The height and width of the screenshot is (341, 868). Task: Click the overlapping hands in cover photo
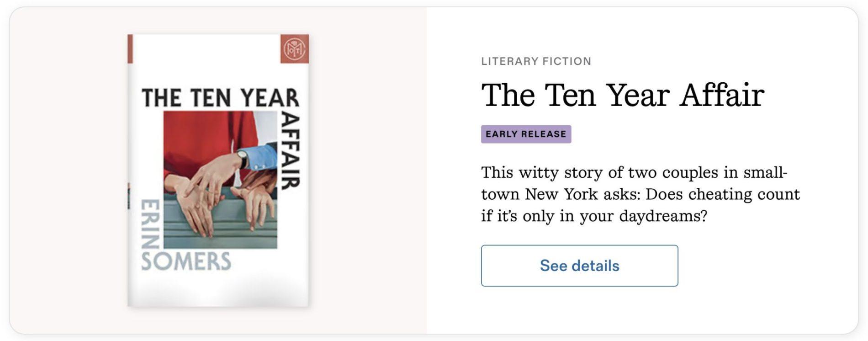pyautogui.click(x=206, y=192)
